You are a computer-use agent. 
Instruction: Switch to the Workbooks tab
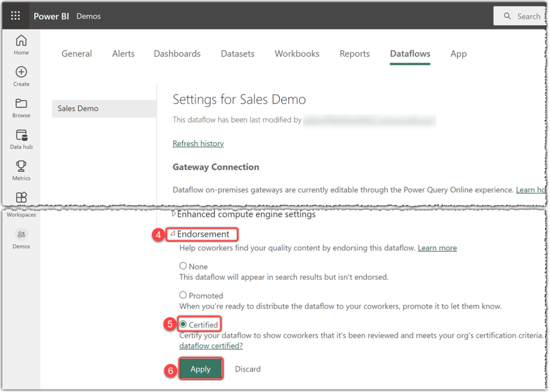coord(297,54)
